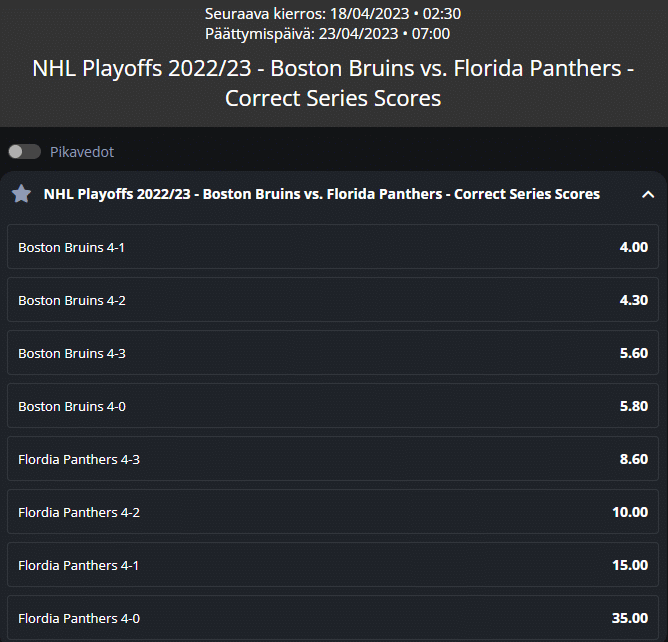Click the 5.60 odds value
Viewport: 668px width, 642px height.
coord(633,353)
